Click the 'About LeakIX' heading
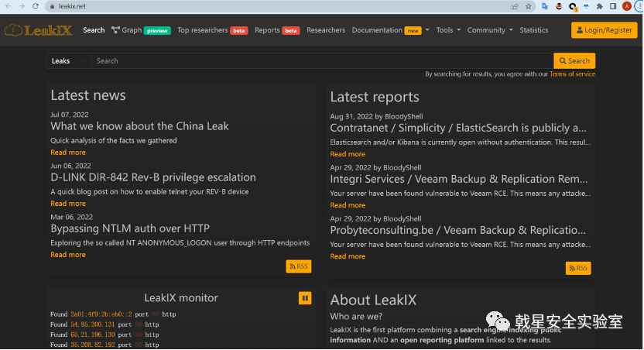The width and height of the screenshot is (644, 350). tap(373, 300)
